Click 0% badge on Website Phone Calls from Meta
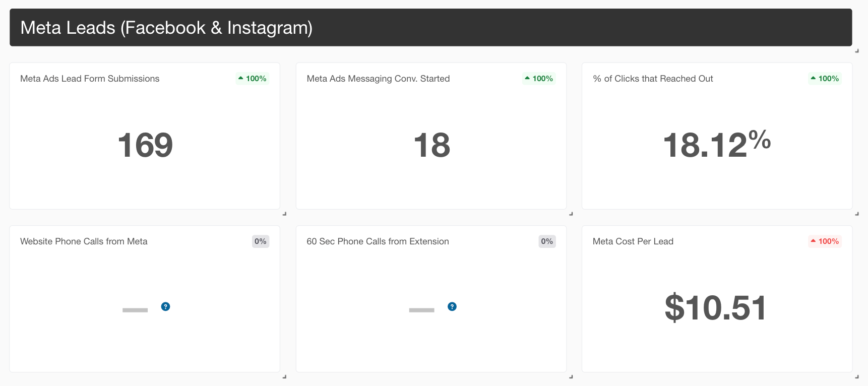The width and height of the screenshot is (868, 386). click(x=261, y=241)
